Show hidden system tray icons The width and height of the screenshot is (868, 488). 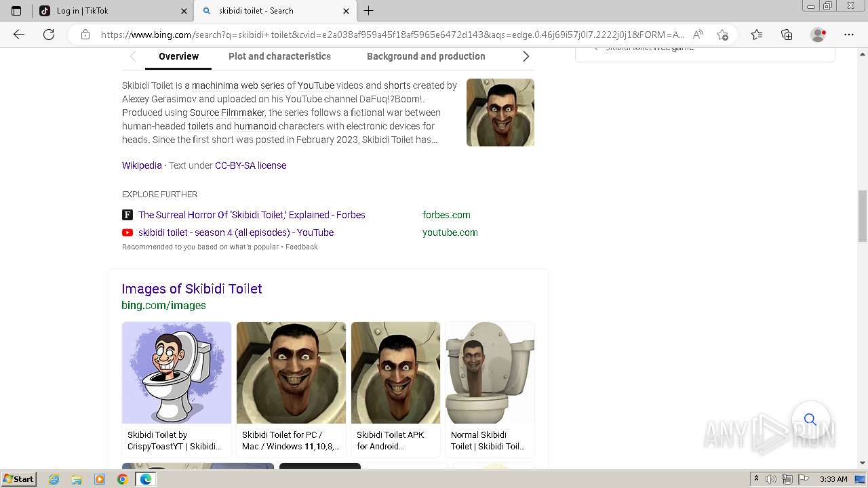click(x=756, y=479)
